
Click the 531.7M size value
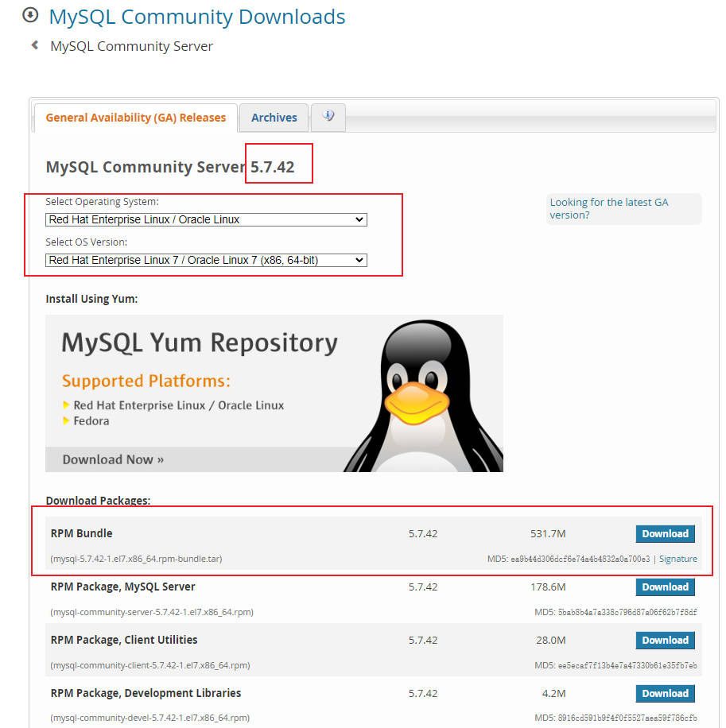(x=548, y=534)
